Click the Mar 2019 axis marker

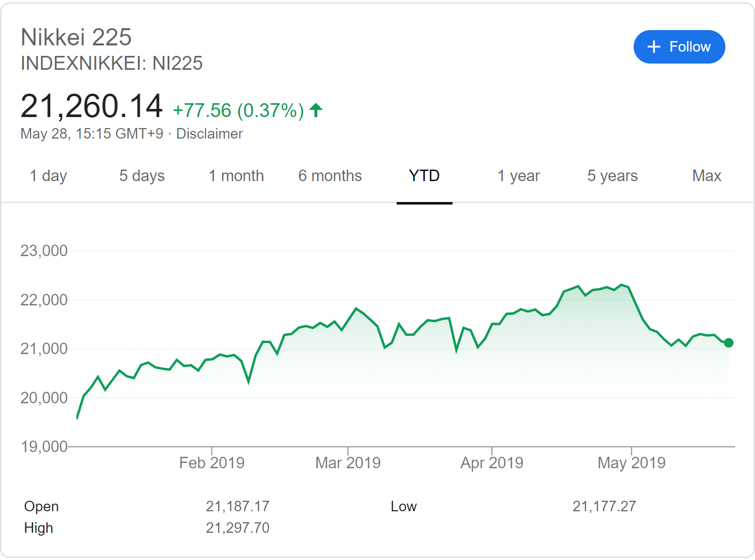(348, 463)
